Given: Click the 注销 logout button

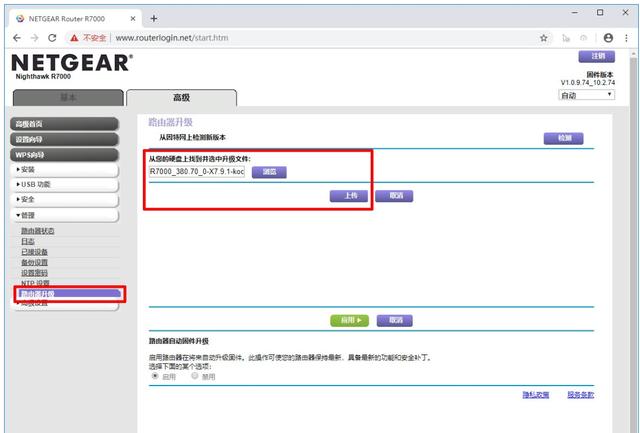Looking at the screenshot, I should pyautogui.click(x=596, y=56).
